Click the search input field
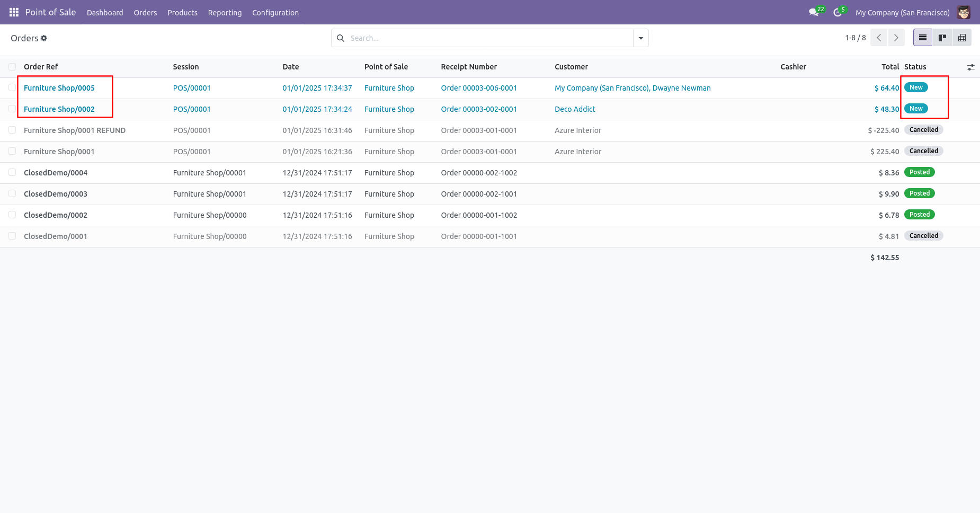This screenshot has width=980, height=513. pos(490,38)
